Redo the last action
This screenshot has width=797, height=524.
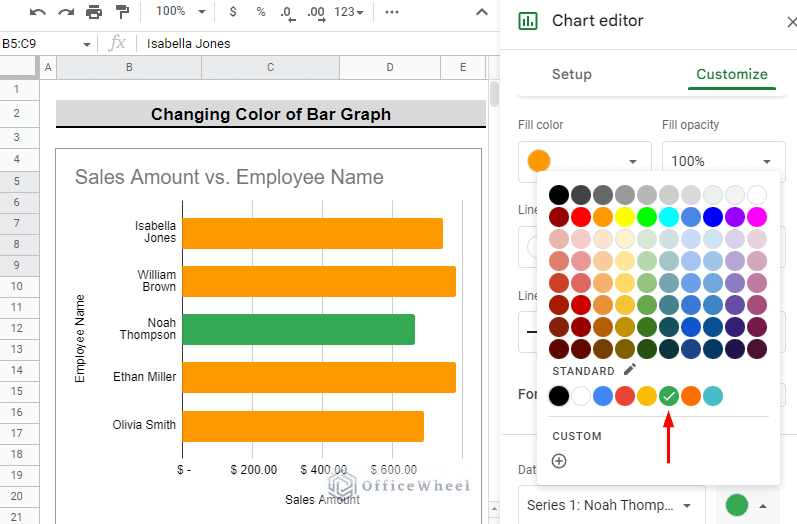coord(66,12)
